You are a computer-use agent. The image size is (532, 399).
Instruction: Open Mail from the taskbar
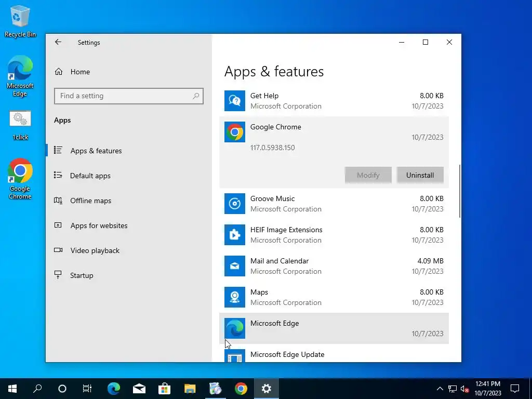click(x=139, y=389)
